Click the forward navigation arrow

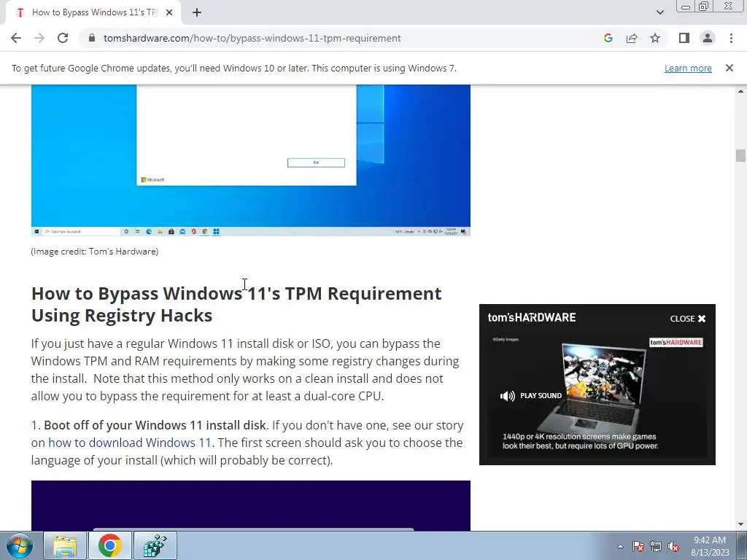pyautogui.click(x=39, y=38)
